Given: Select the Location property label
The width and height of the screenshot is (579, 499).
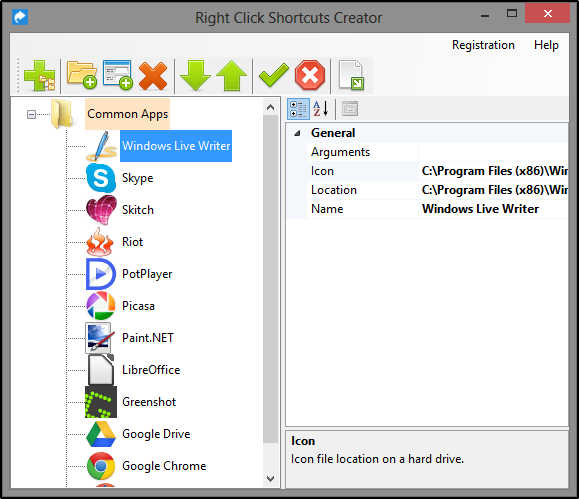Looking at the screenshot, I should (333, 190).
